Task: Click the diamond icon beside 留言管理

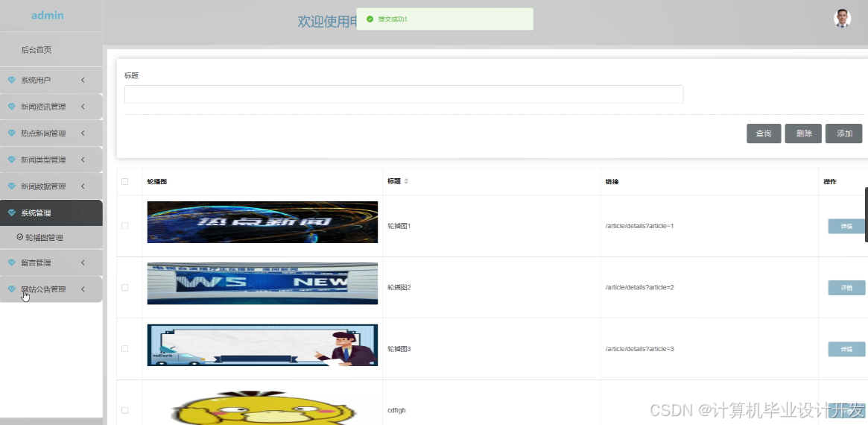Action: pyautogui.click(x=12, y=262)
